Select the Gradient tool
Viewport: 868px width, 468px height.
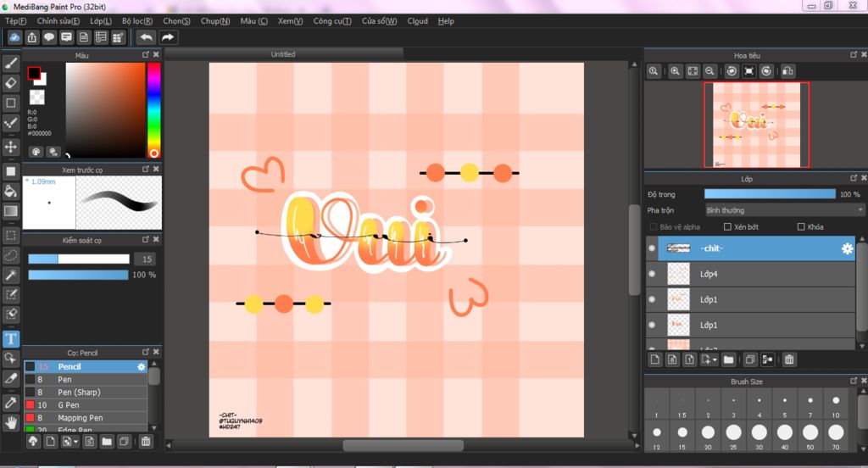[x=10, y=211]
